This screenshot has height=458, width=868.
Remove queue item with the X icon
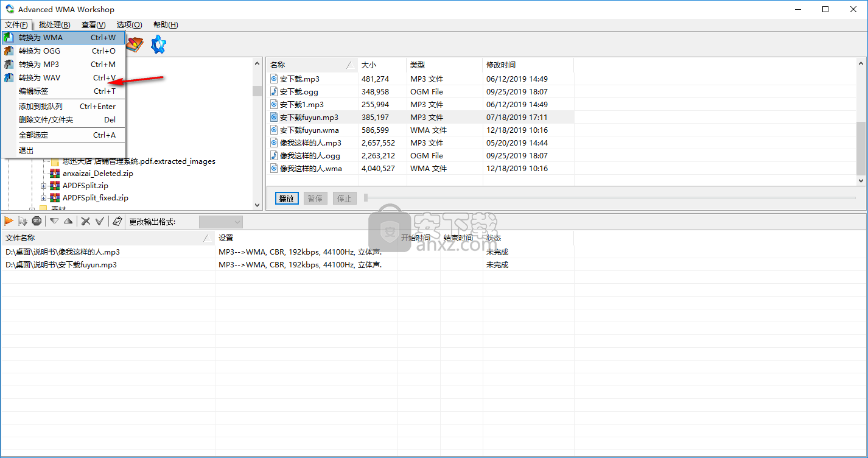point(86,221)
